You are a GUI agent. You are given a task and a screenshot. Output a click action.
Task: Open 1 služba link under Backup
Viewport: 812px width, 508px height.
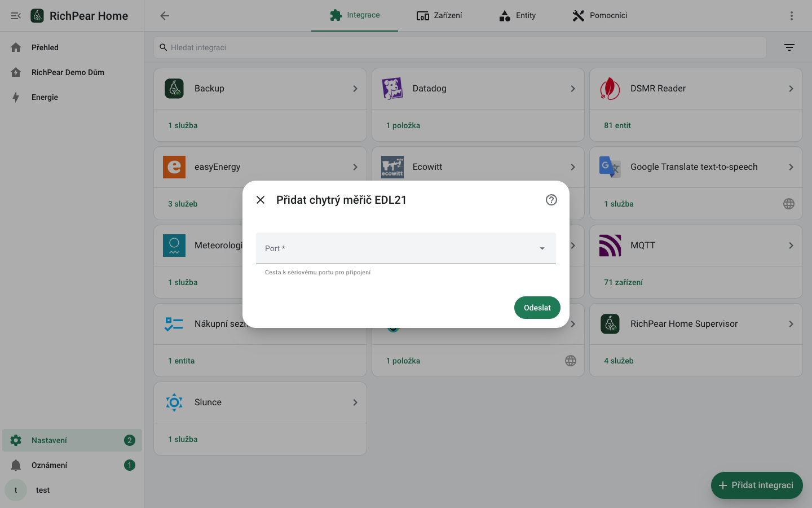point(183,125)
